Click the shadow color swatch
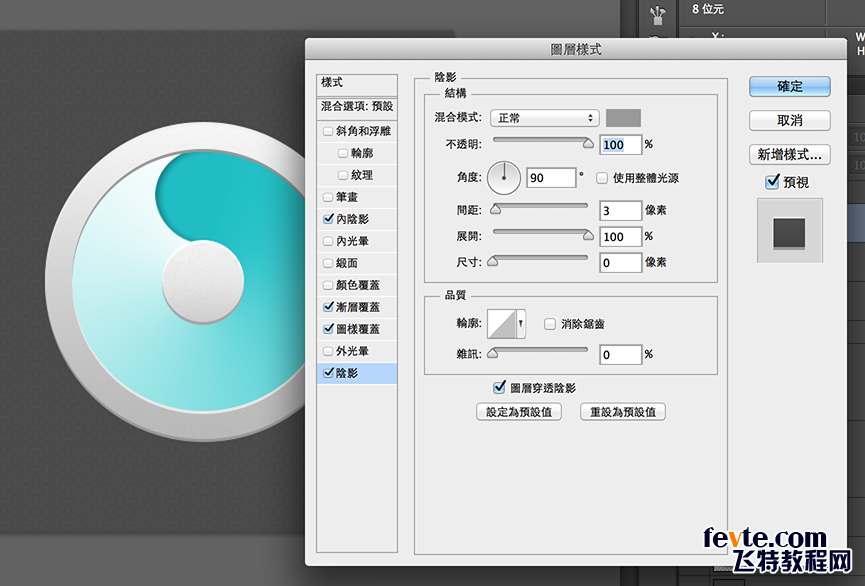The width and height of the screenshot is (865, 586). 623,118
